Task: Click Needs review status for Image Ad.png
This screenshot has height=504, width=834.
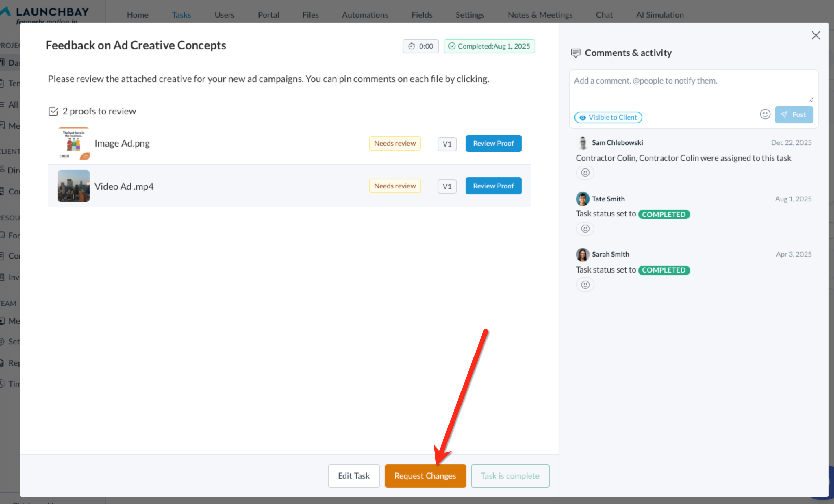Action: (x=395, y=143)
